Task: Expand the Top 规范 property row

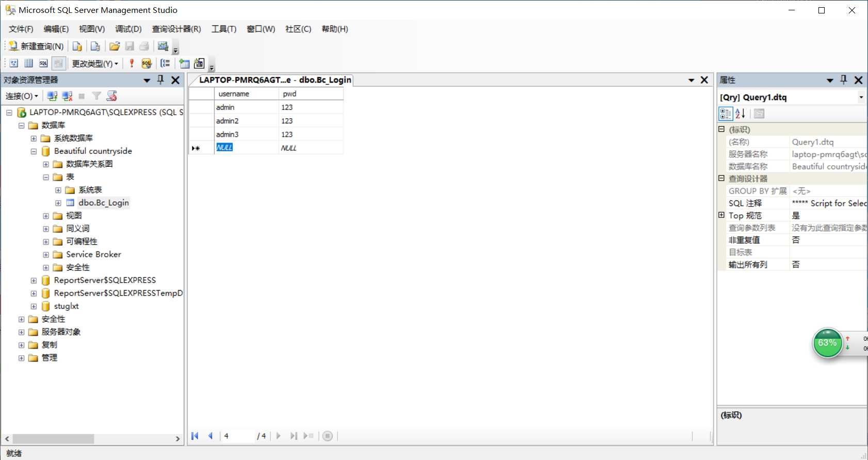Action: (721, 215)
